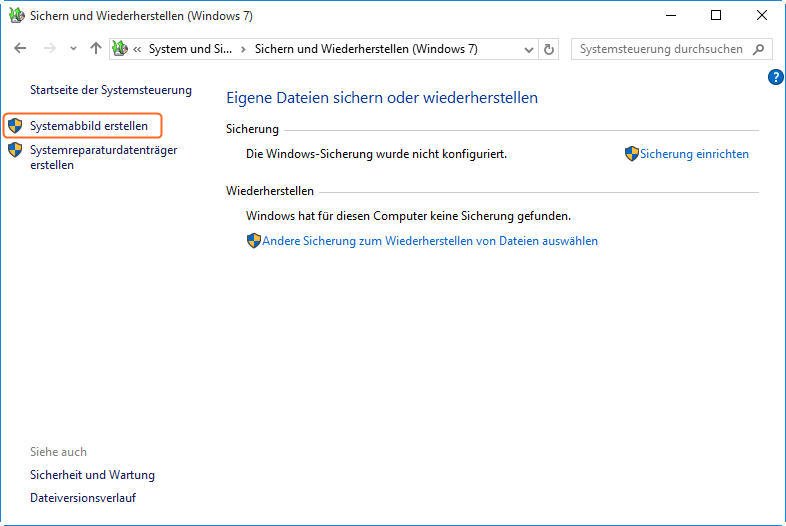The width and height of the screenshot is (786, 526).
Task: Click the shield icon beside 'Systemreparaturdatenträger erstellen'
Action: (x=15, y=149)
